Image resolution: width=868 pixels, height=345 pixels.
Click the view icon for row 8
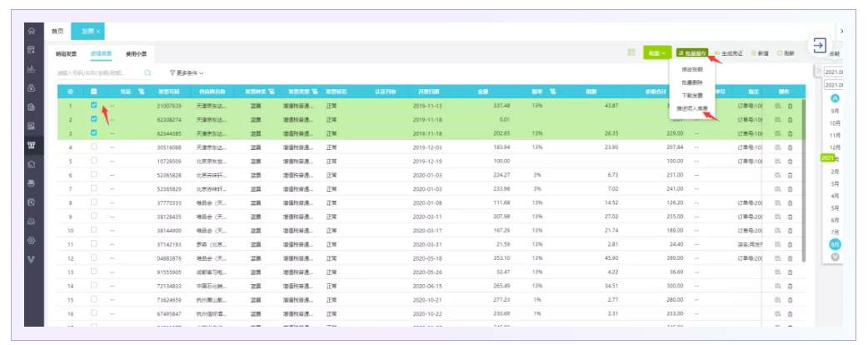tap(777, 202)
